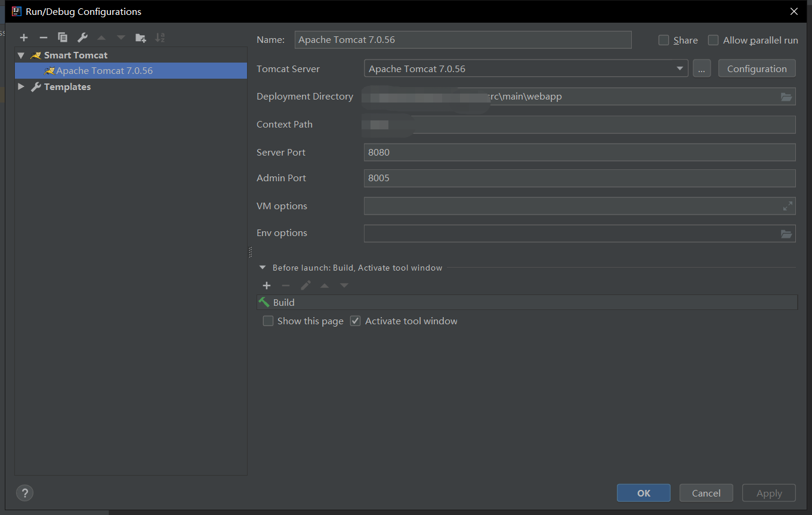Add a Before launch task
Screen dimensions: 812x515
coord(267,286)
